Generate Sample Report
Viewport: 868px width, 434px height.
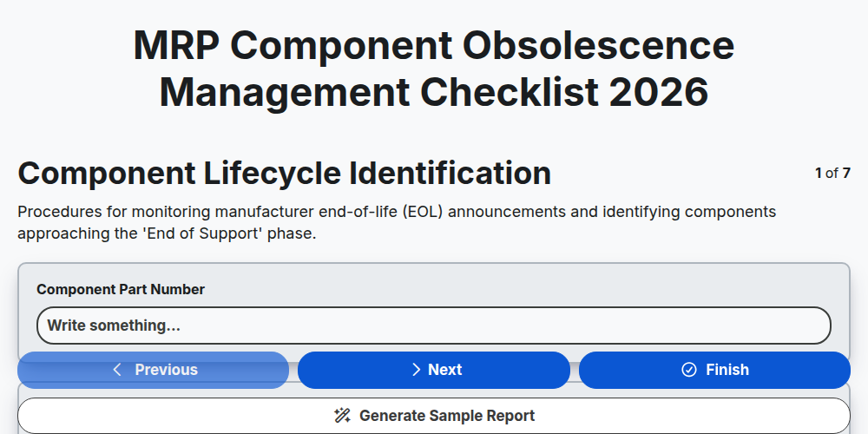(434, 416)
